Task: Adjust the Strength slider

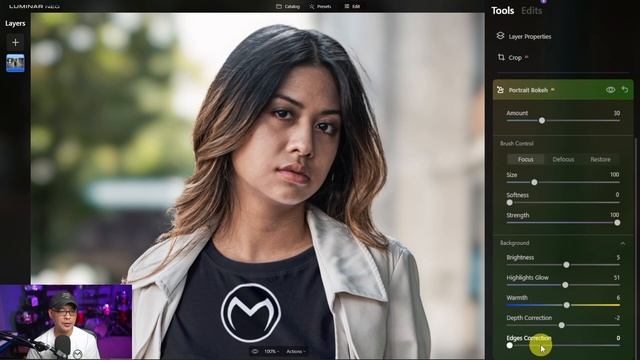Action: (617, 223)
